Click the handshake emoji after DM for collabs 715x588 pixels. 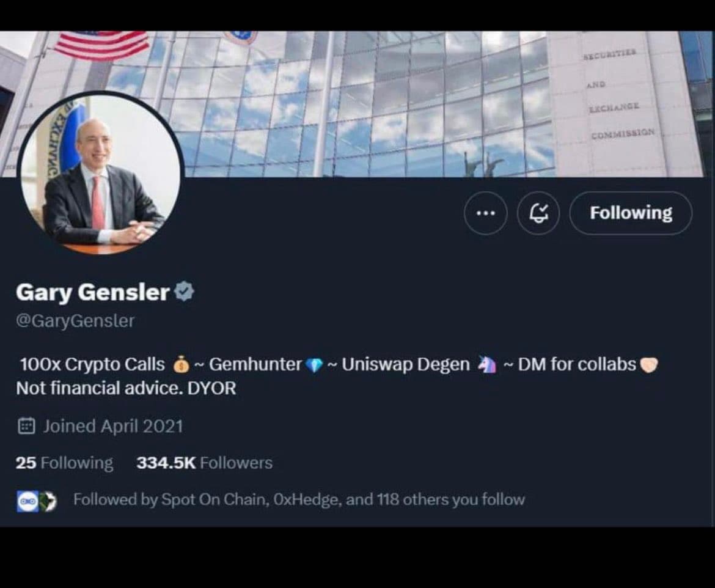click(648, 366)
